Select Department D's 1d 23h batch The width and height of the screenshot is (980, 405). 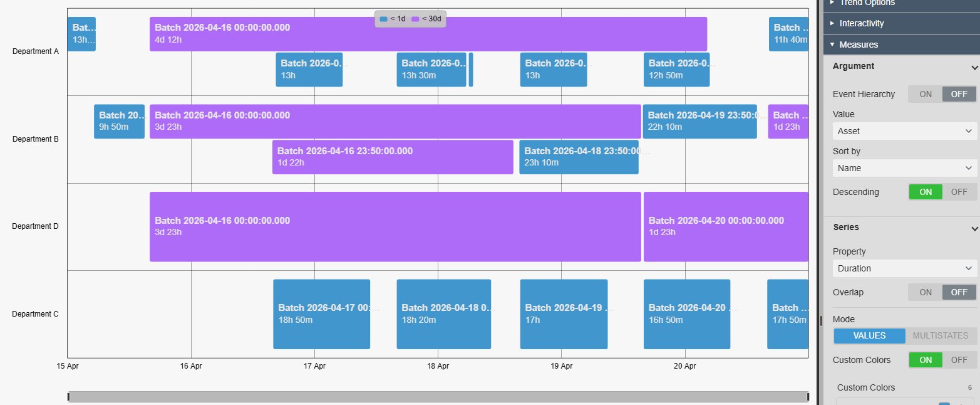726,226
